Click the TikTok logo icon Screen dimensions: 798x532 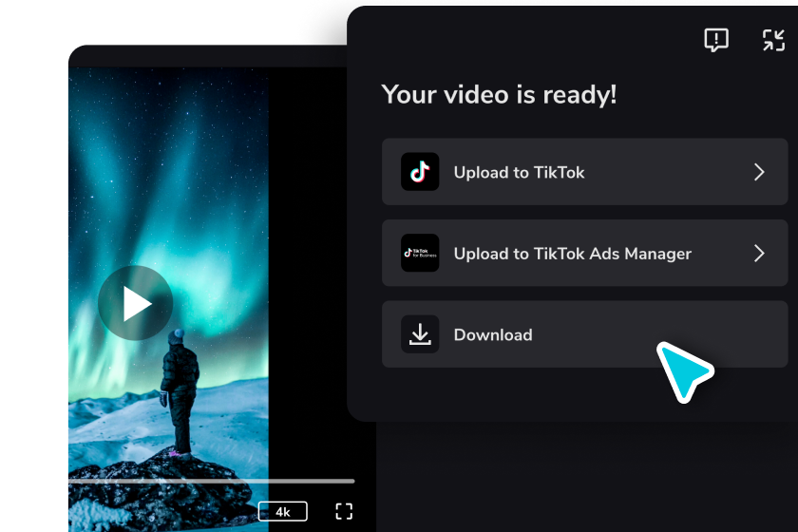pyautogui.click(x=420, y=172)
